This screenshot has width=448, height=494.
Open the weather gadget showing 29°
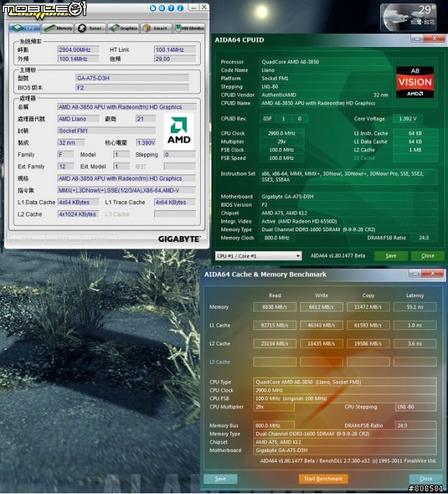[x=409, y=17]
